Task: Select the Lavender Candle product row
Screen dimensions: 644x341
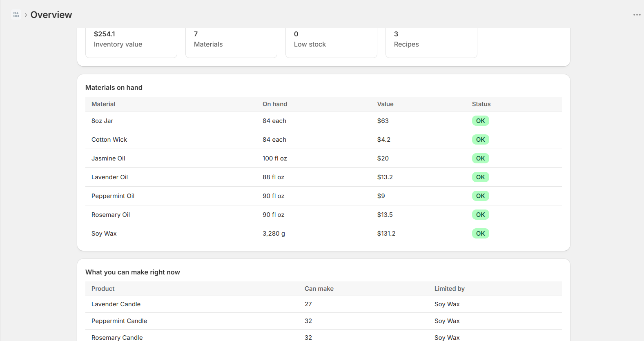Action: [x=323, y=304]
